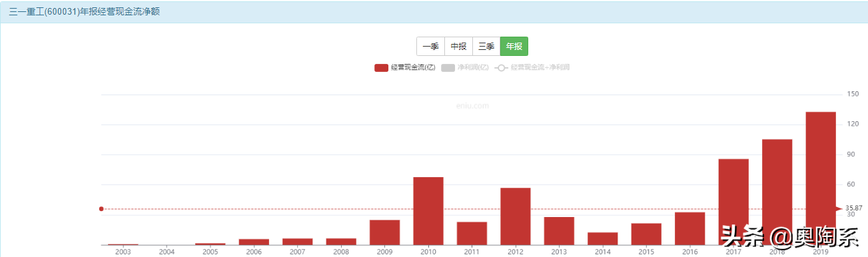The width and height of the screenshot is (868, 257).
Task: Toggle the 经营现金流(亿) legend series
Action: pos(405,68)
